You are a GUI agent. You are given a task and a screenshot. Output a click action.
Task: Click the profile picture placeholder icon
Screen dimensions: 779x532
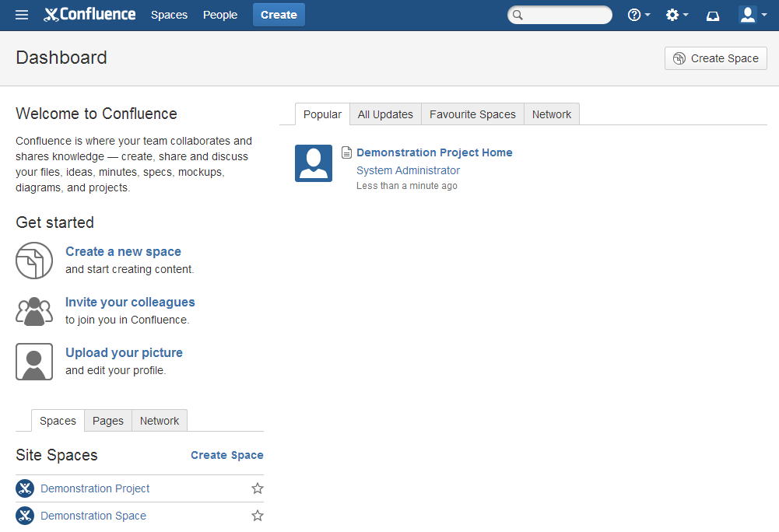pos(34,362)
